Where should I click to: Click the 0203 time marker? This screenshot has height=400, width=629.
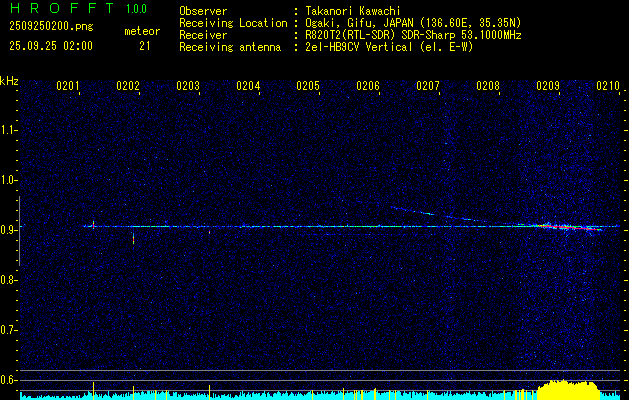point(188,86)
